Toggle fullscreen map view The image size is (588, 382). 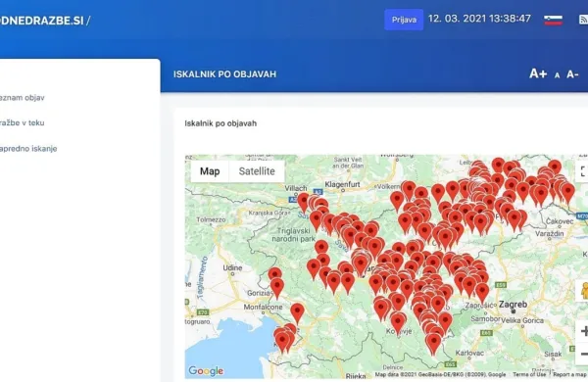pyautogui.click(x=582, y=171)
